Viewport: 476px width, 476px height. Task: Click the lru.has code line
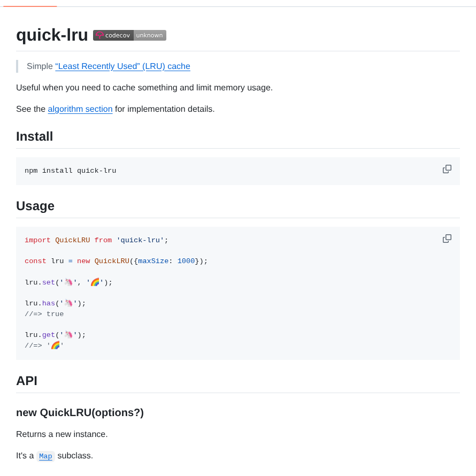pos(55,303)
